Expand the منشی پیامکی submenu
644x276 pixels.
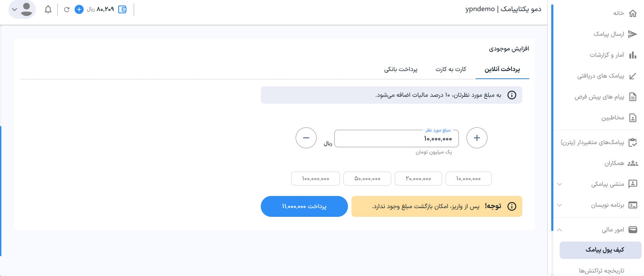pos(607,184)
